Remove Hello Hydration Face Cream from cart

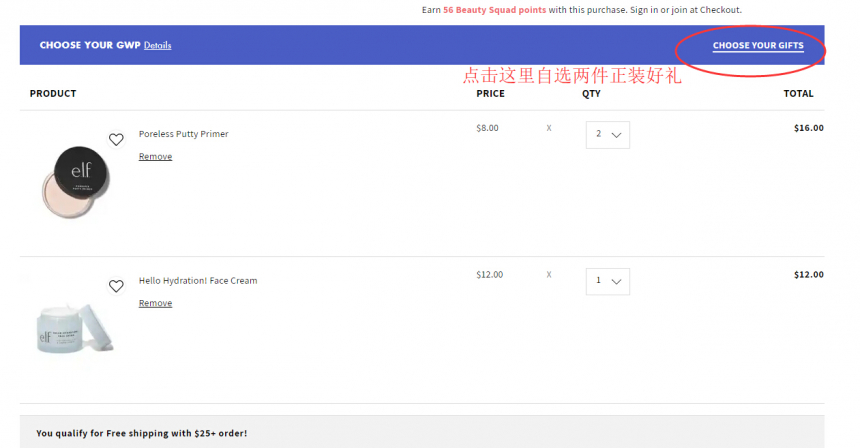[x=155, y=303]
